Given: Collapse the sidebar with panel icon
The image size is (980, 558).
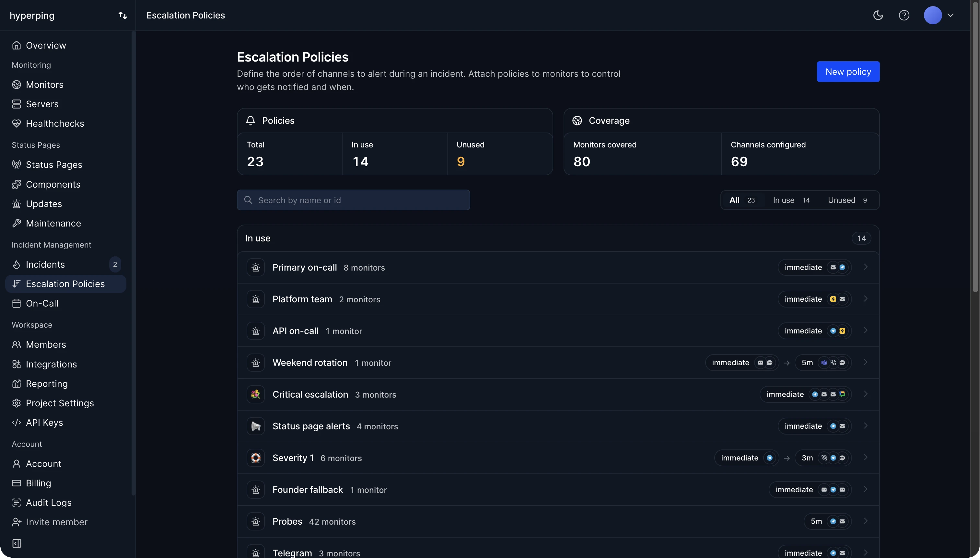Looking at the screenshot, I should (x=17, y=543).
